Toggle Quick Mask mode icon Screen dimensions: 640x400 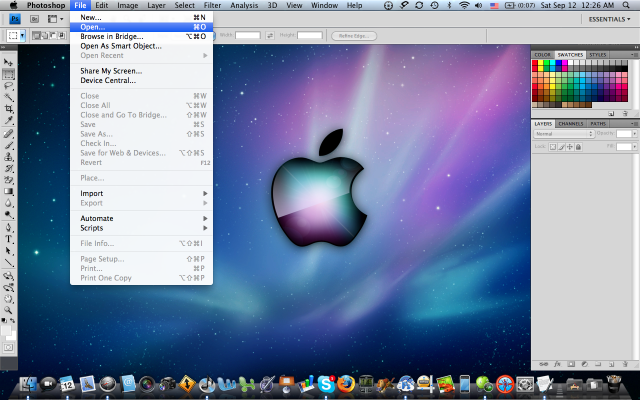(x=9, y=348)
